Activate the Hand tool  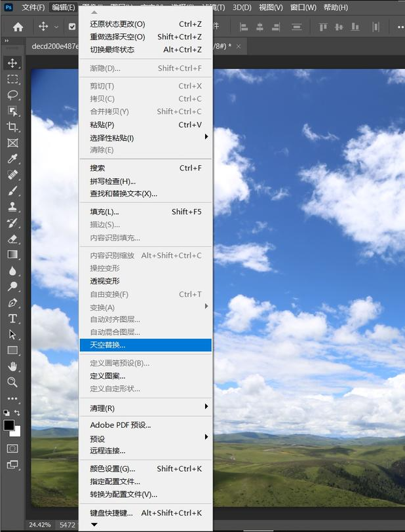tap(12, 366)
